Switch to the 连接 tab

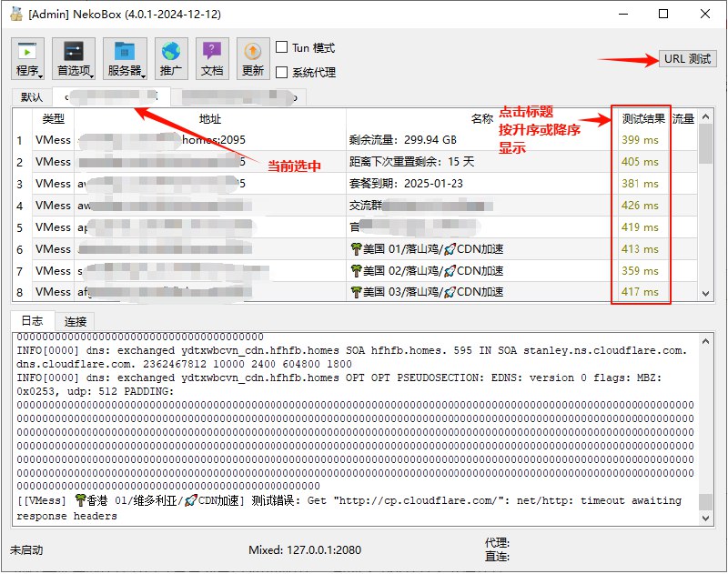coord(76,321)
